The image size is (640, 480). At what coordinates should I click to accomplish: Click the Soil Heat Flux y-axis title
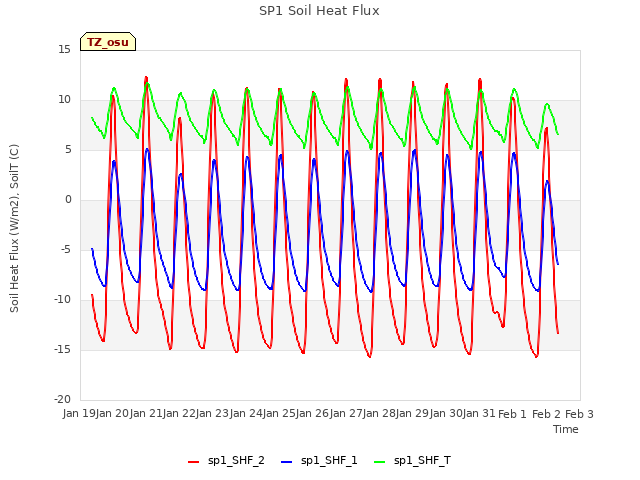point(14,228)
